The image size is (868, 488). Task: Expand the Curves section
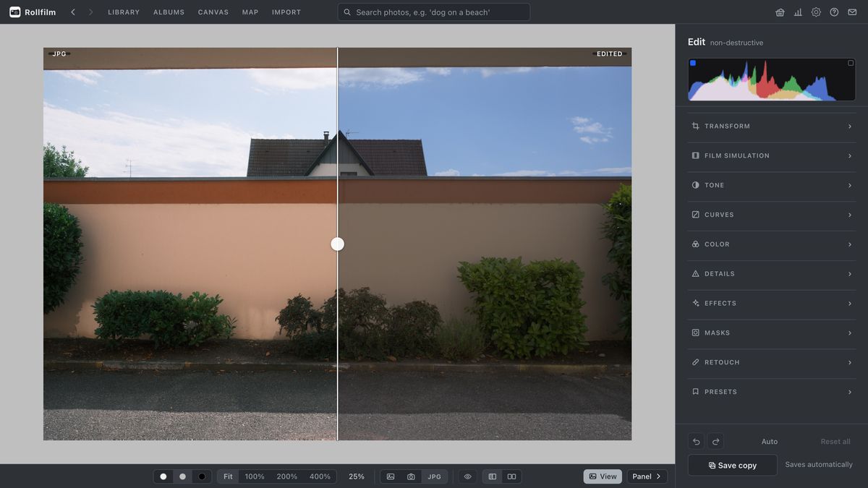[x=772, y=215]
